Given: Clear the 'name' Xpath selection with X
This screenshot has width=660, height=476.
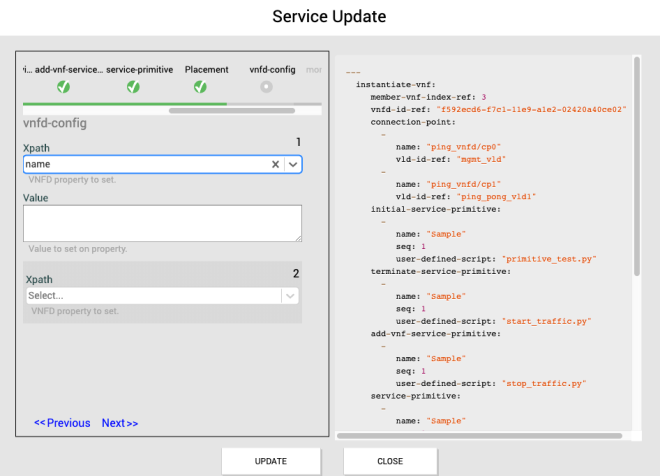Looking at the screenshot, I should click(x=275, y=165).
